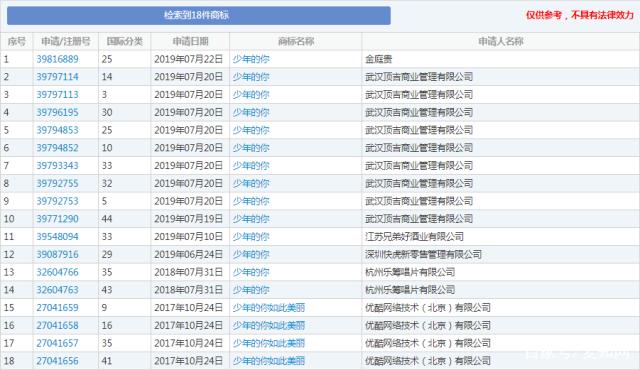Select class 30 in row 4
The image size is (640, 370).
[107, 112]
